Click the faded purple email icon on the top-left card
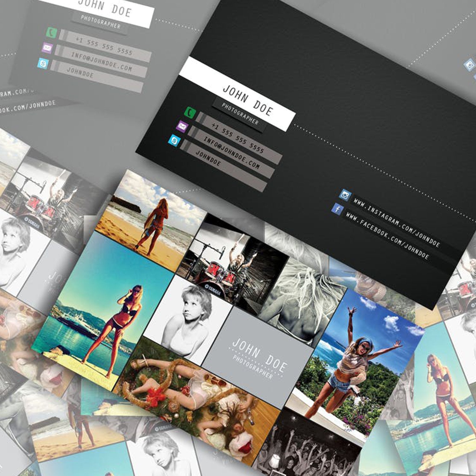 pos(47,48)
